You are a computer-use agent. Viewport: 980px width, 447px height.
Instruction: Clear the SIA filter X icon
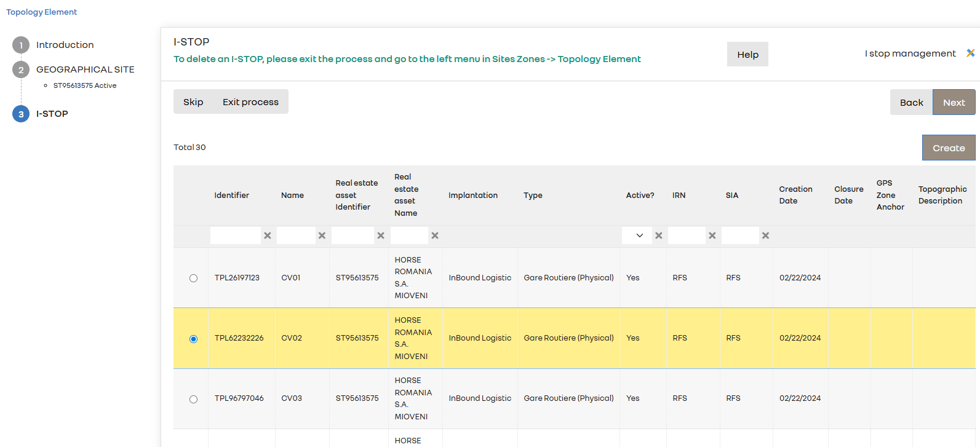766,235
